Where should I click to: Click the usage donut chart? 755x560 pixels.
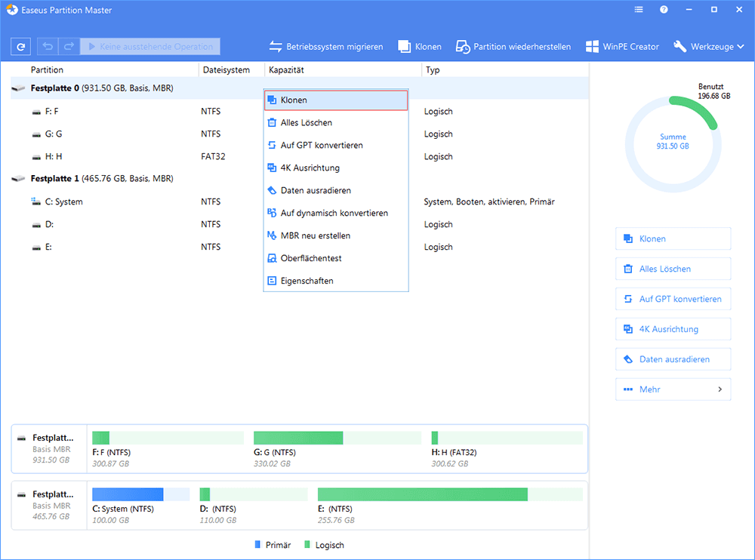pyautogui.click(x=673, y=144)
